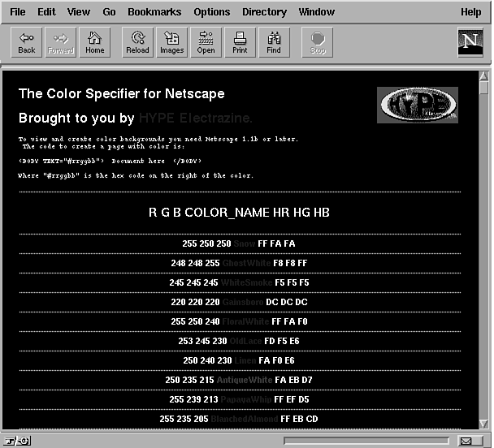Screen dimensions: 494x448
Task: Open the Bookmarks menu
Action: [155, 12]
